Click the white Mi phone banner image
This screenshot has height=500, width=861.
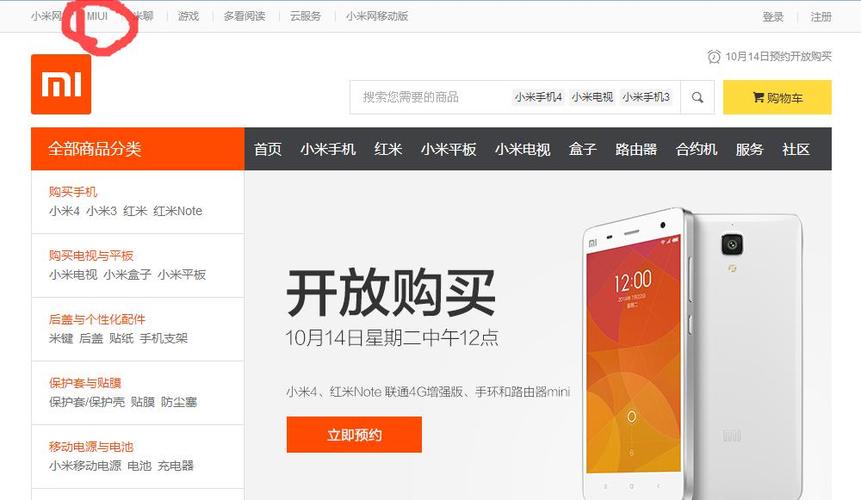pyautogui.click(x=692, y=353)
